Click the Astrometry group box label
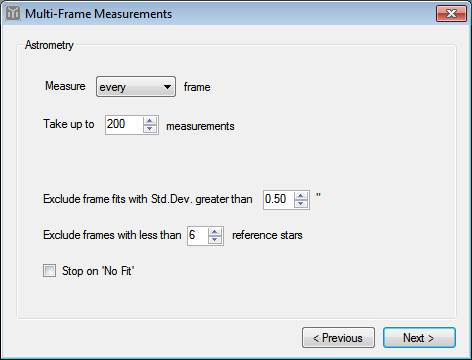The height and width of the screenshot is (360, 472). (x=49, y=45)
